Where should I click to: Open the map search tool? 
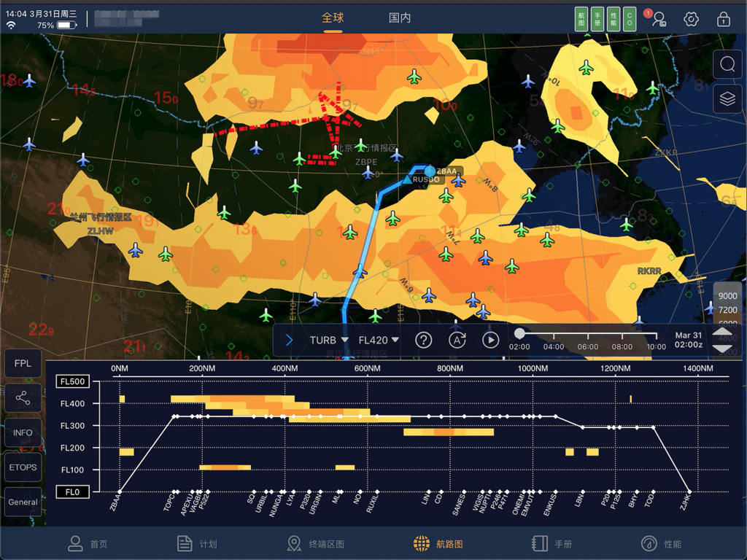click(x=727, y=64)
